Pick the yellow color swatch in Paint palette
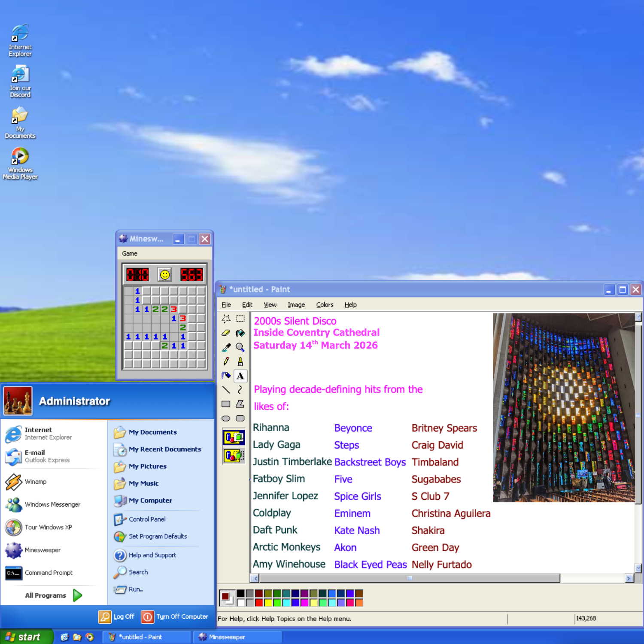644x644 pixels. point(268,602)
